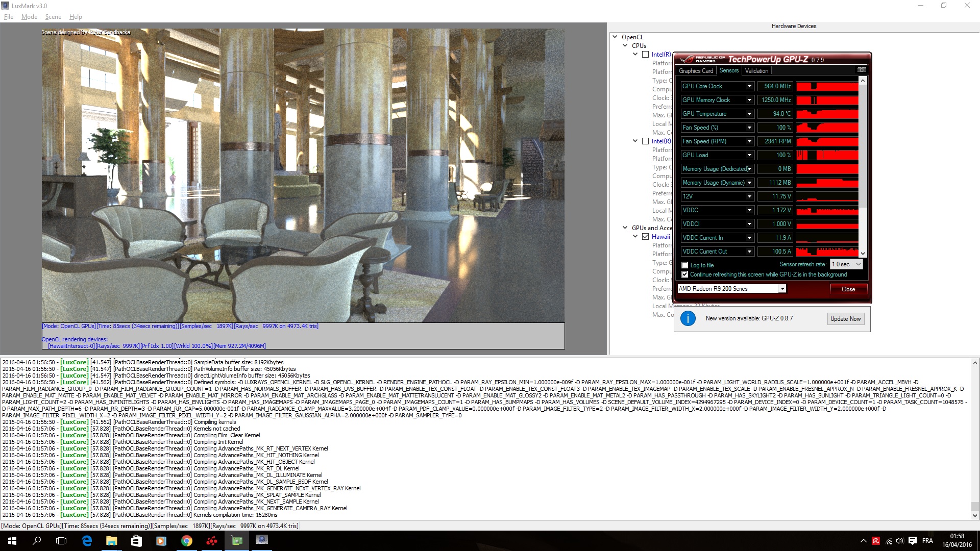Screen dimensions: 980x551
Task: Launch Google Chrome from the taskbar
Action: pyautogui.click(x=186, y=541)
